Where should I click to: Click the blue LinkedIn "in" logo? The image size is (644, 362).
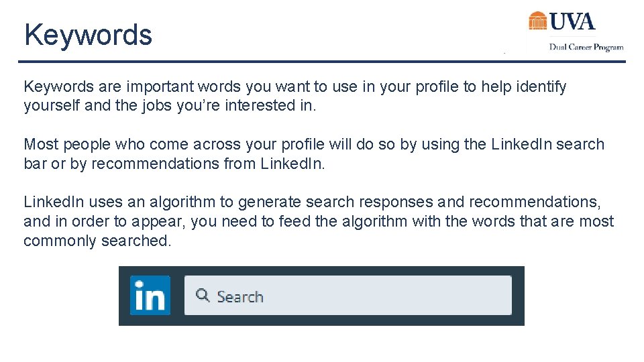pyautogui.click(x=150, y=296)
